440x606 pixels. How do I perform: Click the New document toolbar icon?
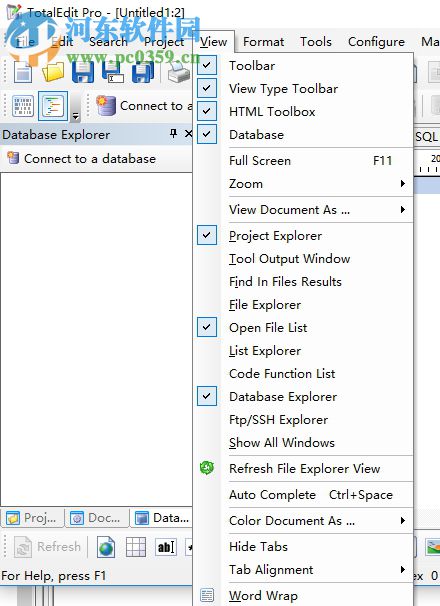23,72
